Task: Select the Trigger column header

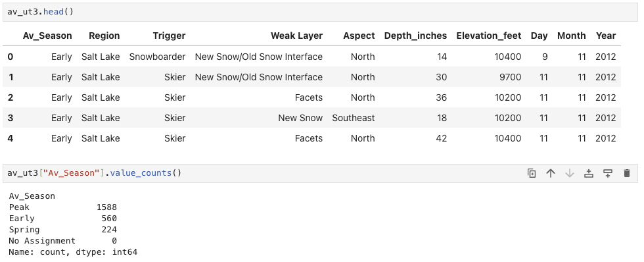Action: tap(170, 36)
